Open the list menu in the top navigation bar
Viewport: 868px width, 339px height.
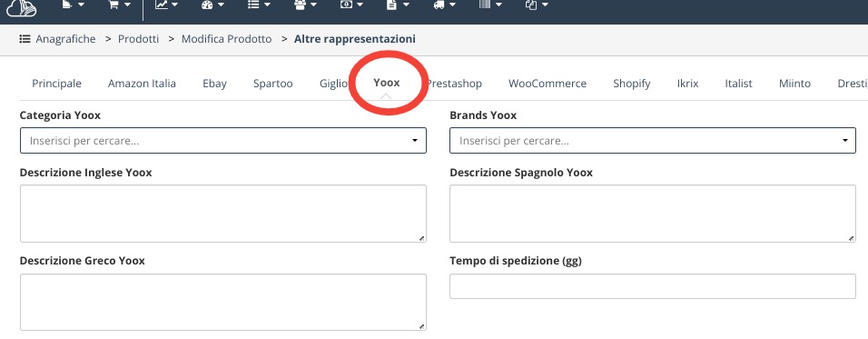tap(259, 5)
